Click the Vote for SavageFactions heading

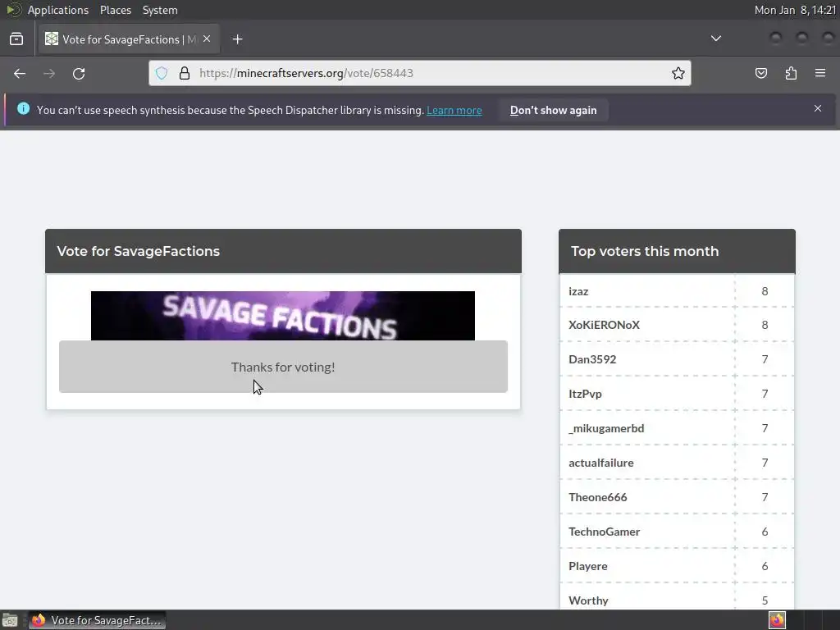click(x=138, y=251)
